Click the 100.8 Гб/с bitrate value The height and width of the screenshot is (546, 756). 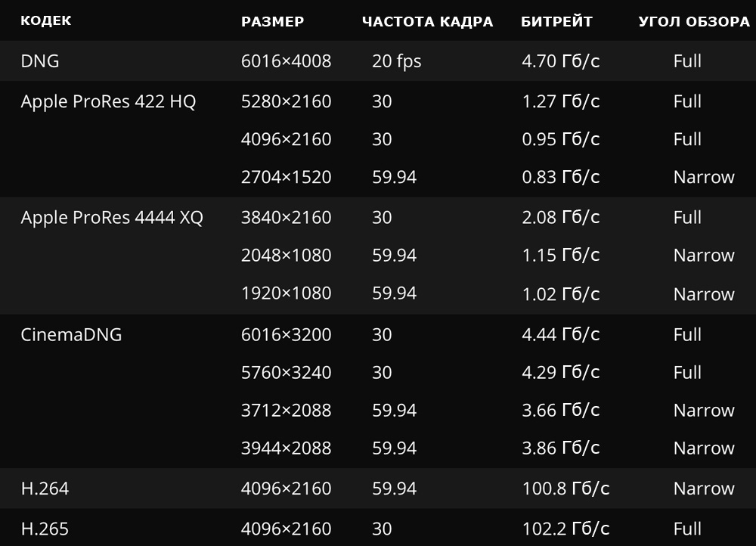(565, 489)
